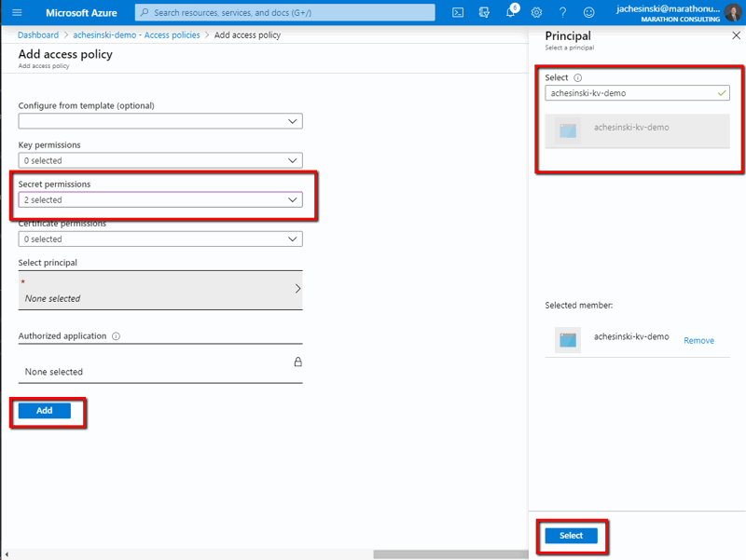Viewport: 746px width, 560px height.
Task: Expand Configure from template dropdown
Action: click(160, 121)
